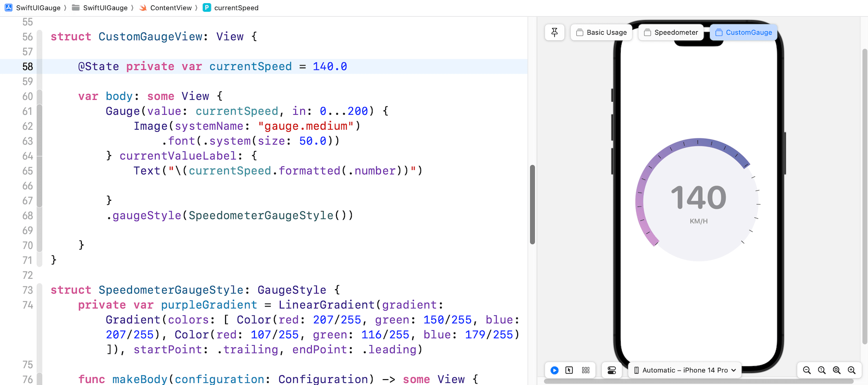Click the 140 speed value in preview

698,197
